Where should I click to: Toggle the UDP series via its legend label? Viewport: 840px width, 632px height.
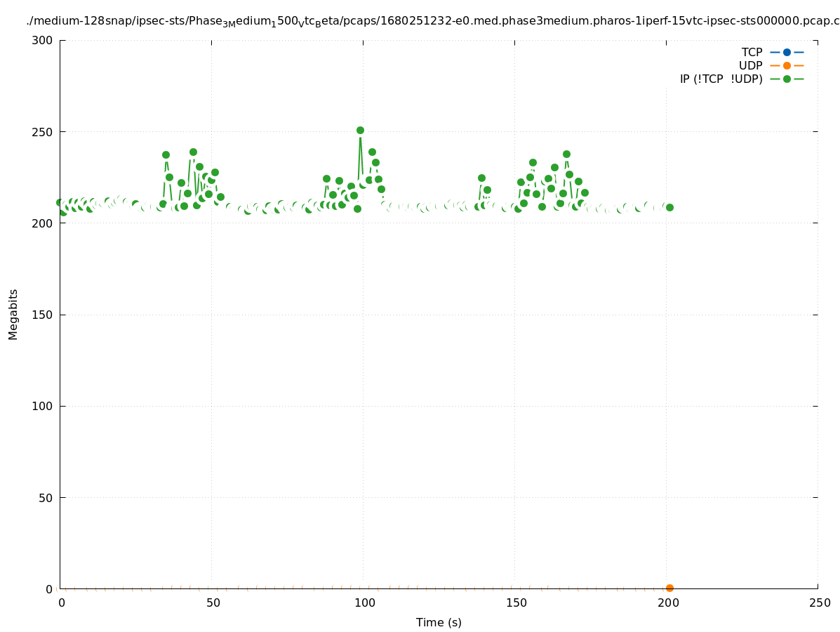click(750, 65)
